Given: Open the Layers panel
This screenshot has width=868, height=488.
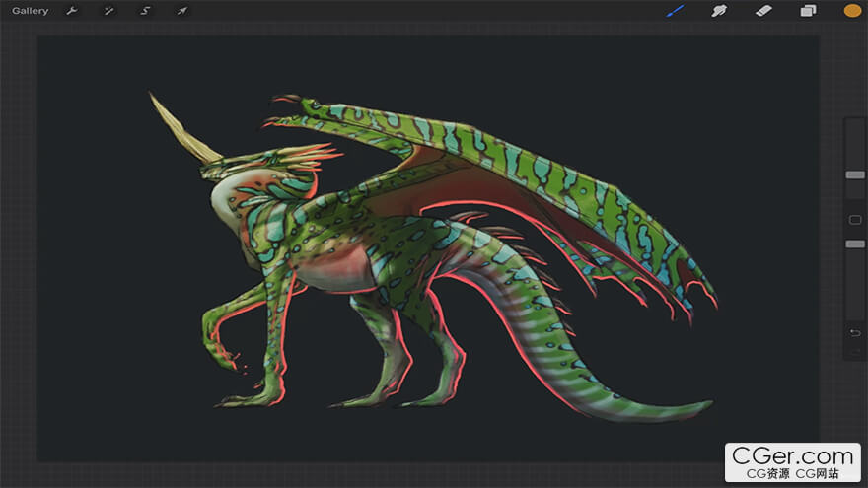Looking at the screenshot, I should pyautogui.click(x=808, y=11).
